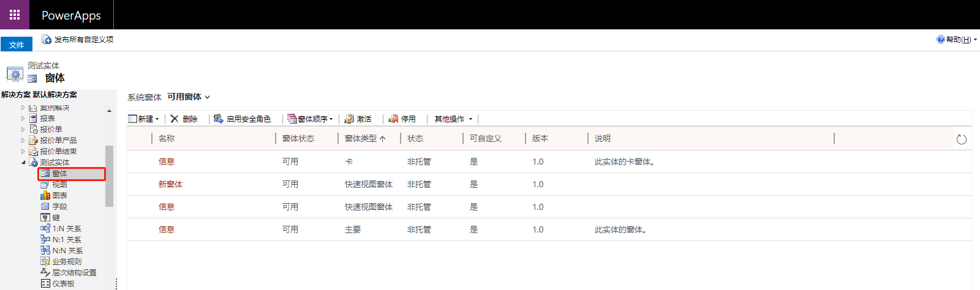
Task: Click the N:N 关系 icon
Action: (x=45, y=250)
